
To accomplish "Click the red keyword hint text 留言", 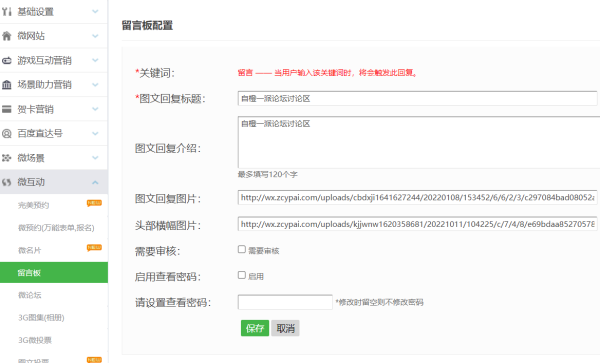I will [245, 73].
